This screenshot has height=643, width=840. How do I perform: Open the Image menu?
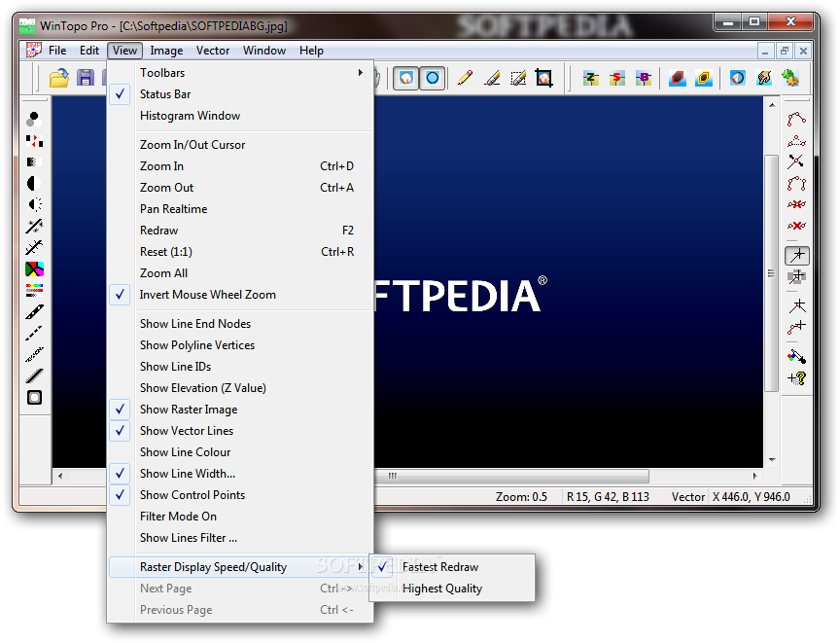coord(166,51)
